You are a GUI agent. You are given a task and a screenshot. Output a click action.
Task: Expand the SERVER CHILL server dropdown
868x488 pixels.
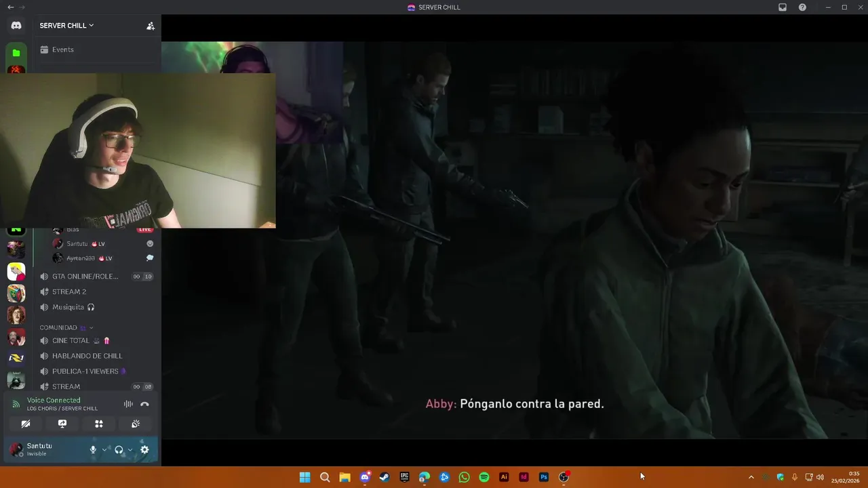pos(66,26)
